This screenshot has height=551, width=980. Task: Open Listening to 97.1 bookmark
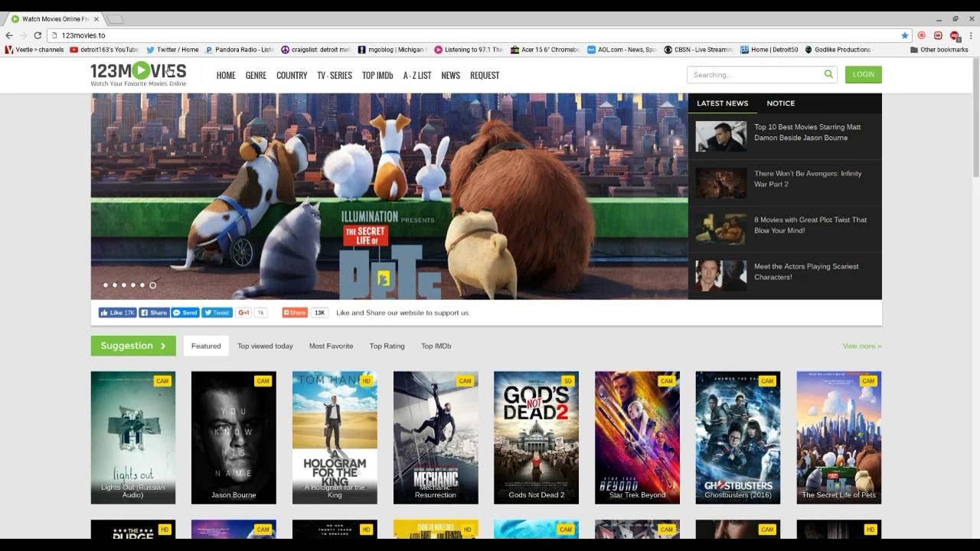point(469,50)
